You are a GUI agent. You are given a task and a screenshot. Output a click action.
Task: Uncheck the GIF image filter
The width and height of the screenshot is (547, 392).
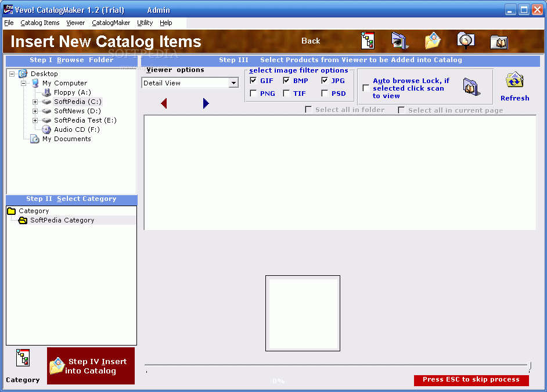pos(254,81)
